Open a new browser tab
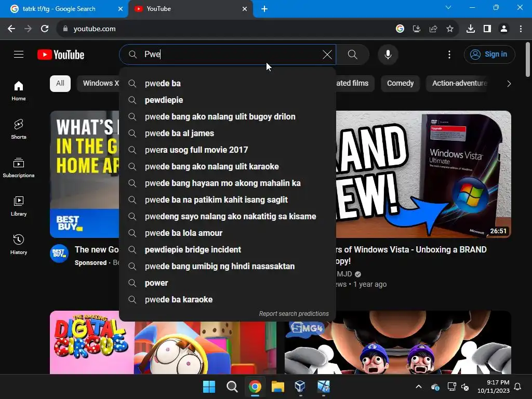Screen dimensions: 532x399 (x=264, y=9)
